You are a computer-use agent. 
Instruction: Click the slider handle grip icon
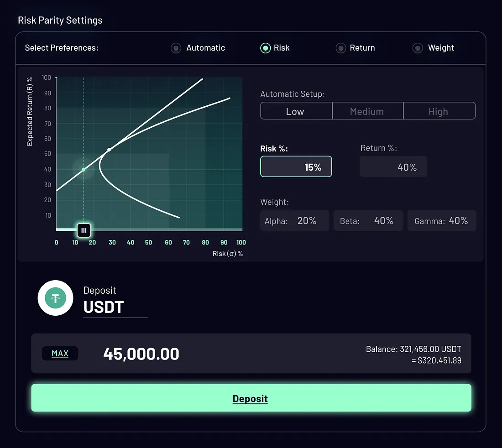click(84, 230)
